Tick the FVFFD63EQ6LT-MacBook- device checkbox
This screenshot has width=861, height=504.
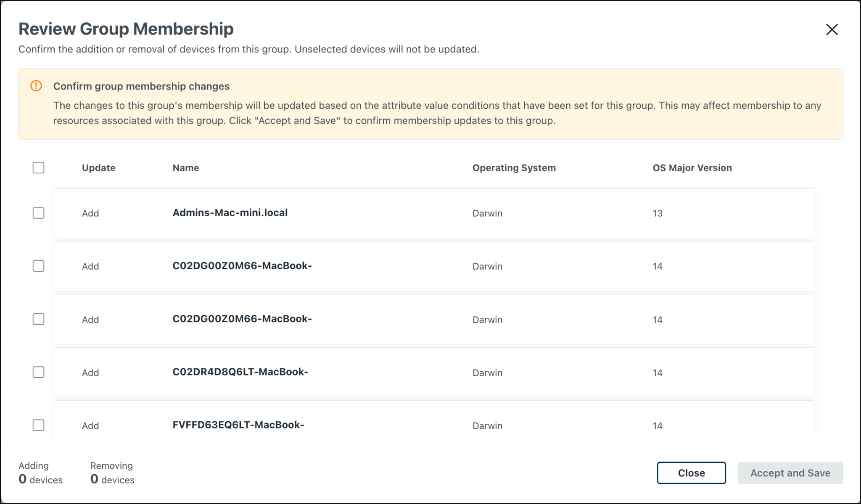point(38,425)
